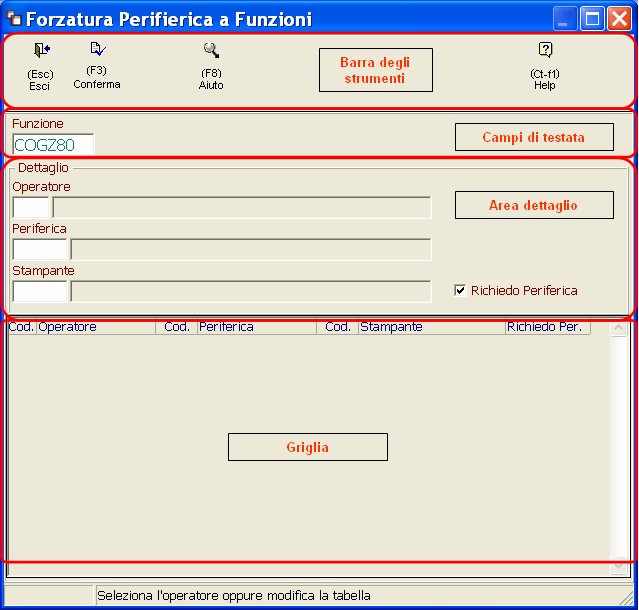
Task: Click the Periferica column header in grid
Action: tap(257, 327)
